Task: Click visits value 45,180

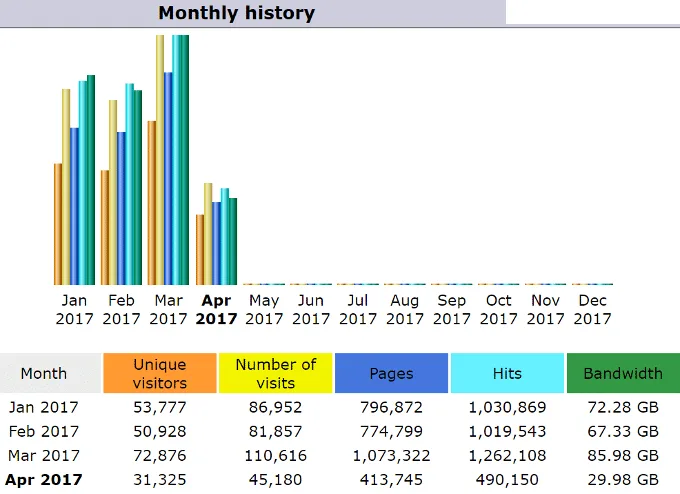Action: (275, 480)
